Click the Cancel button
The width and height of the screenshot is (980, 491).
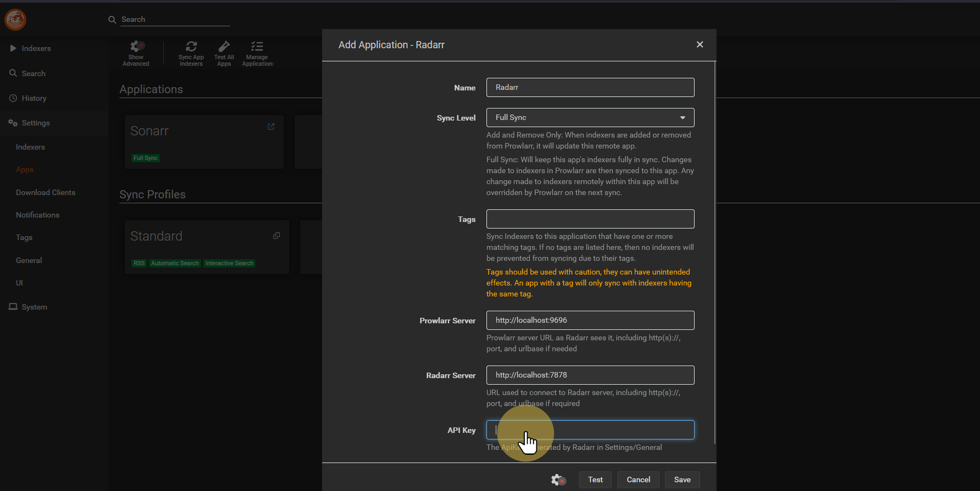tap(638, 479)
